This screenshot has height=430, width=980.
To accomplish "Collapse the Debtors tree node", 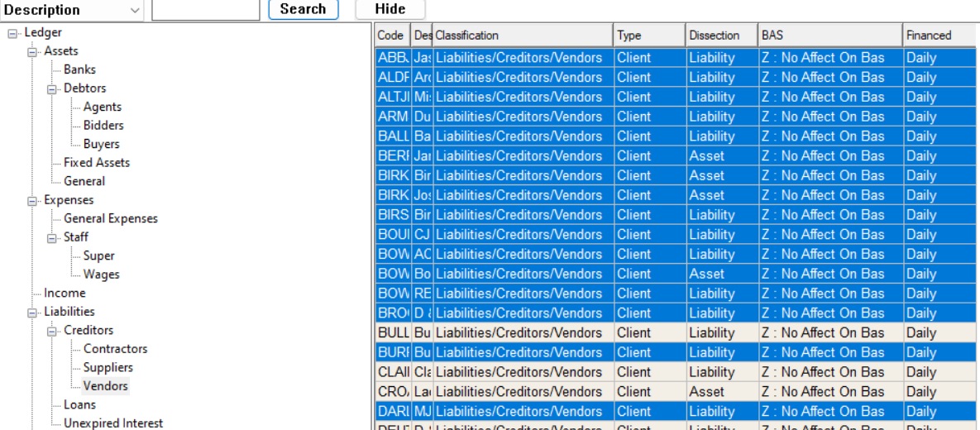I will point(52,89).
